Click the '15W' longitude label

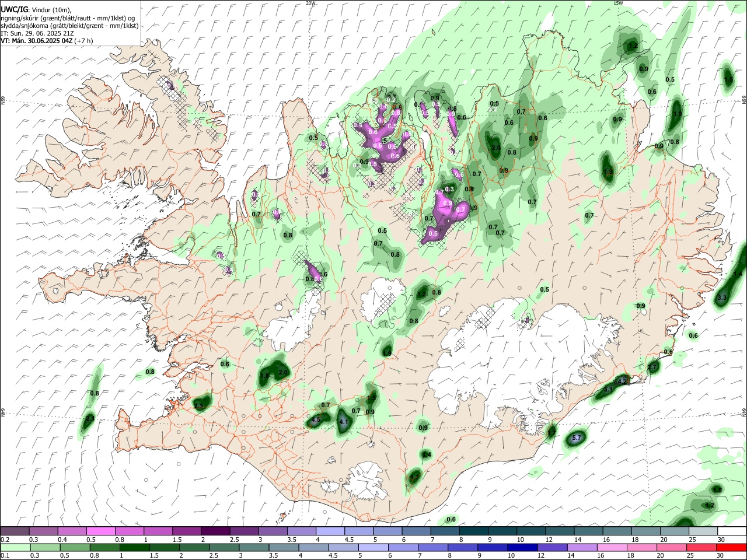(x=618, y=3)
